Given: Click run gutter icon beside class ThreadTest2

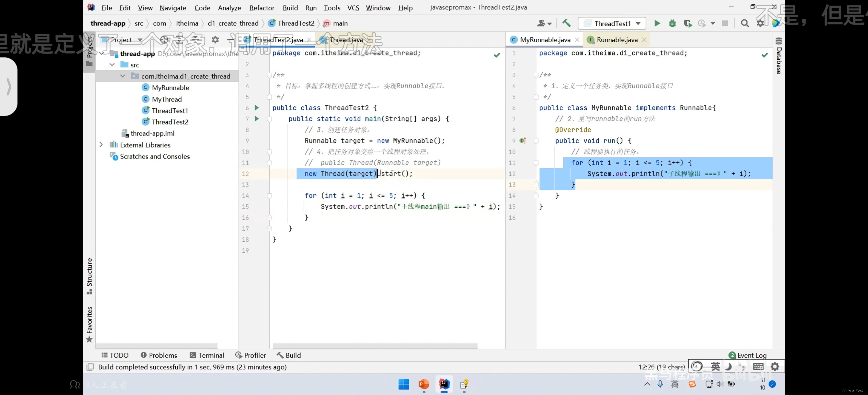Looking at the screenshot, I should point(257,108).
